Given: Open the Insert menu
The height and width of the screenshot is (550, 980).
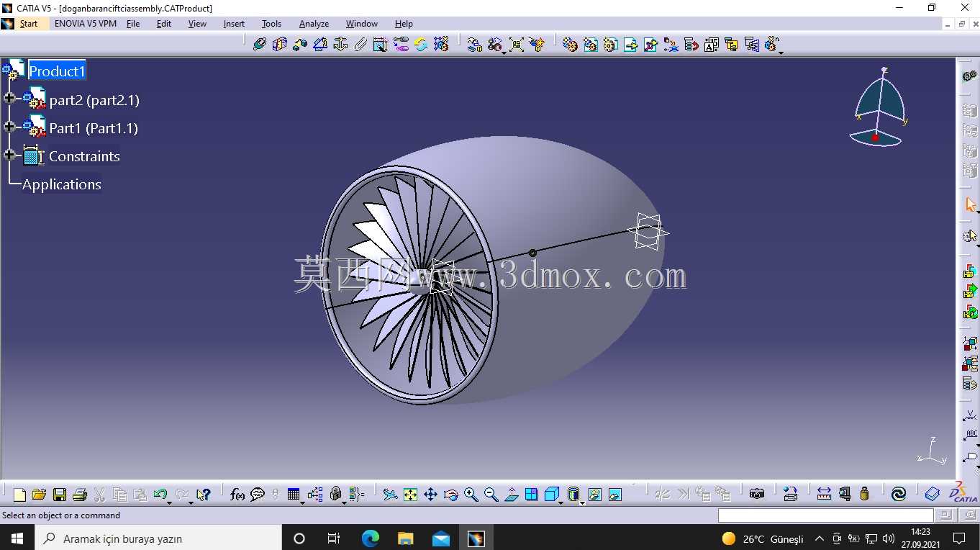Looking at the screenshot, I should pos(234,24).
